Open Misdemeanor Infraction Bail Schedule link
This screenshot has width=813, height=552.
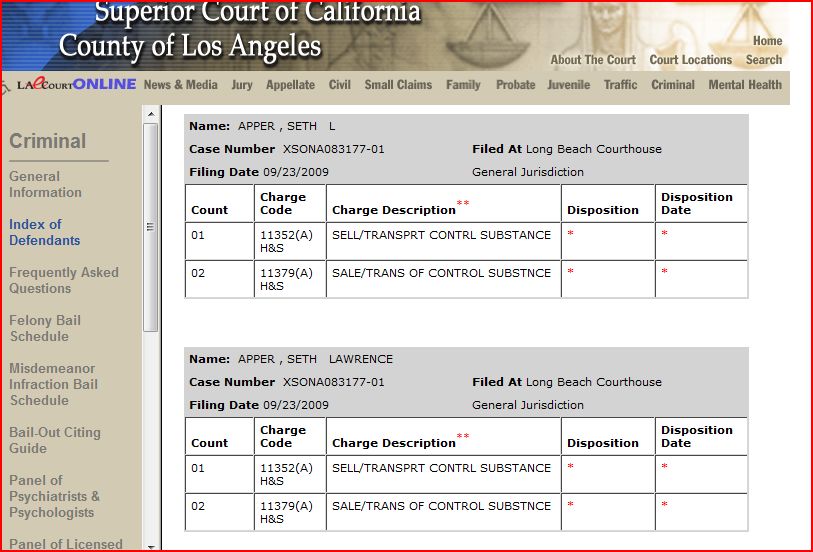(x=53, y=384)
